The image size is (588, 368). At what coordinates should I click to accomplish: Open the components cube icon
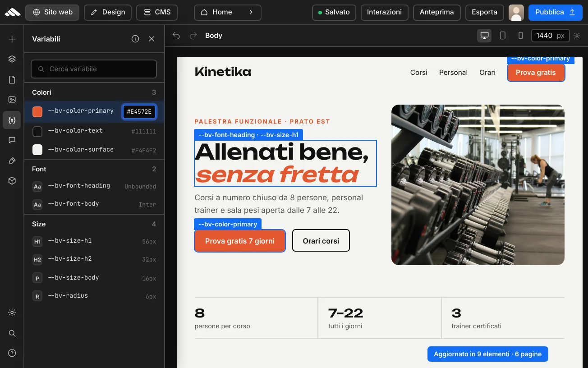click(12, 181)
